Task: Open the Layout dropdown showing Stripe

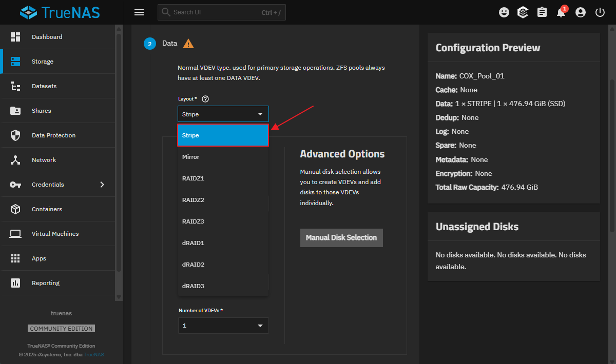Action: click(223, 114)
